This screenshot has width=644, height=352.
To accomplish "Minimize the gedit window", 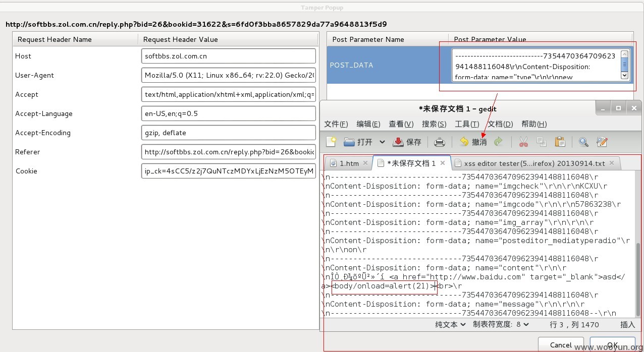I will [x=603, y=108].
